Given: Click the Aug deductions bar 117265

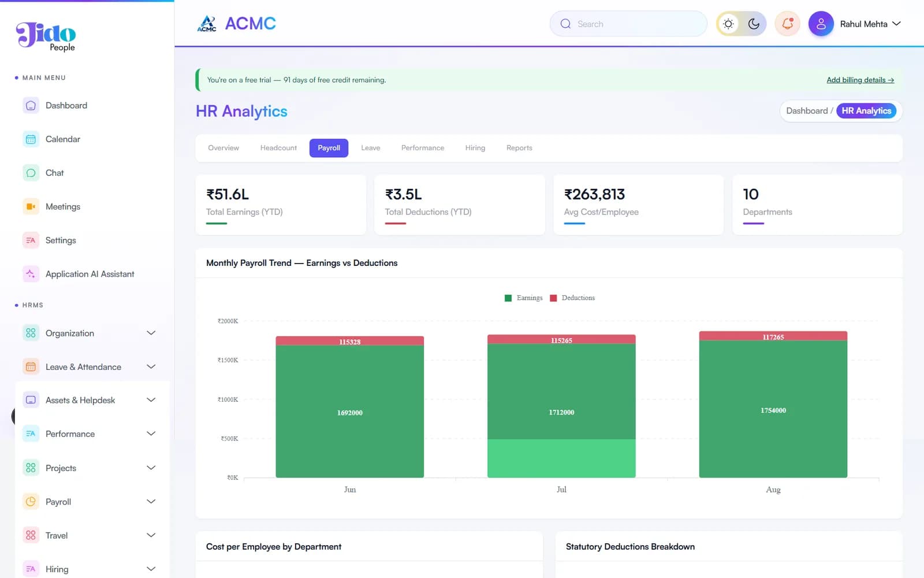Looking at the screenshot, I should 773,336.
